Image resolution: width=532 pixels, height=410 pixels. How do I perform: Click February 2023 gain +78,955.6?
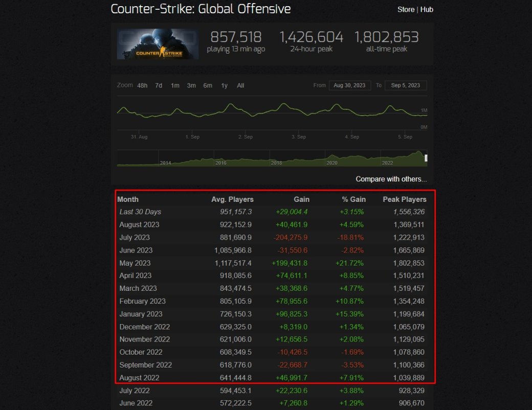[x=292, y=301]
